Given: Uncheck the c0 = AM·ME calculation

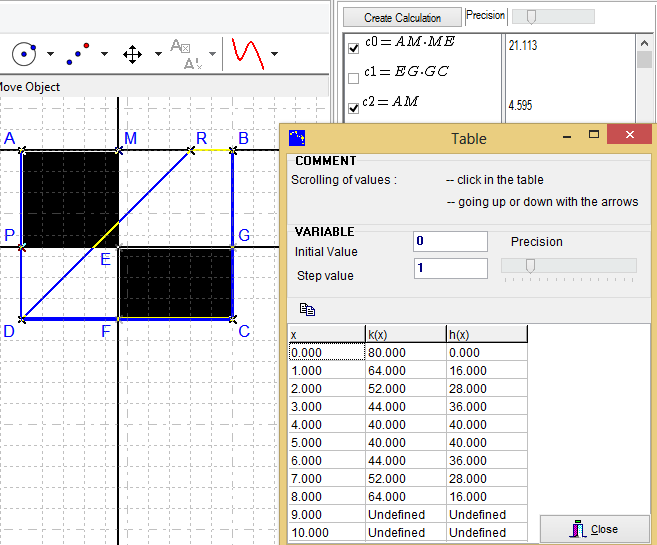Looking at the screenshot, I should 354,48.
